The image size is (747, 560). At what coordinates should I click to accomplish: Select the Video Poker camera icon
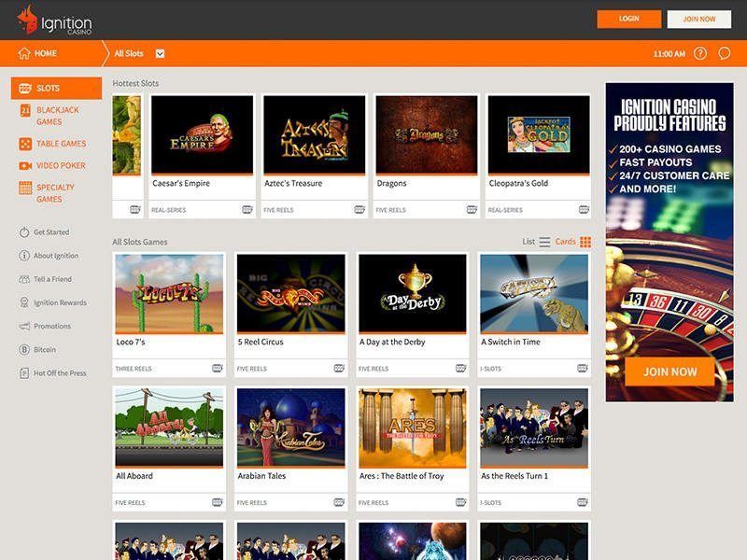tap(25, 166)
